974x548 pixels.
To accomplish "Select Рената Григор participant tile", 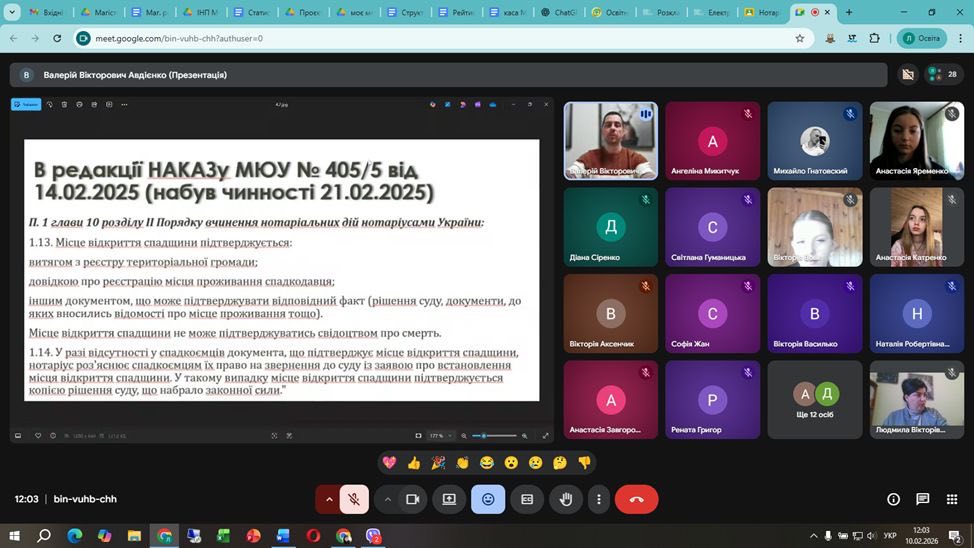I will [x=712, y=400].
